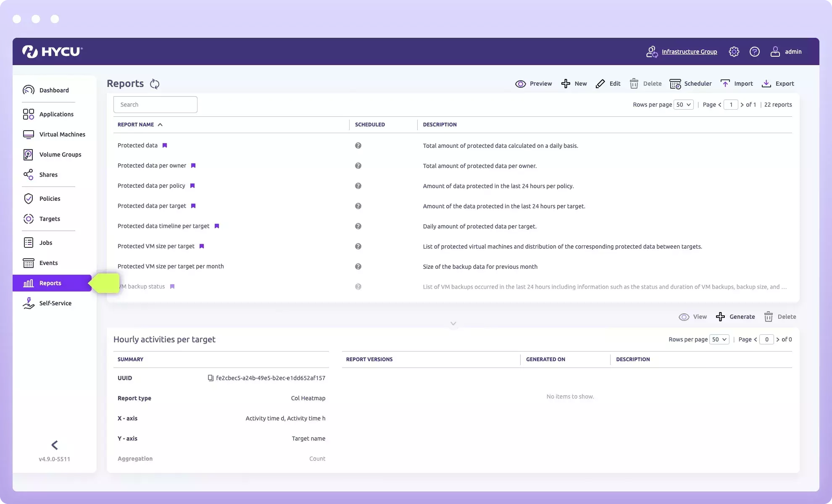Click the admin user icon

[775, 51]
